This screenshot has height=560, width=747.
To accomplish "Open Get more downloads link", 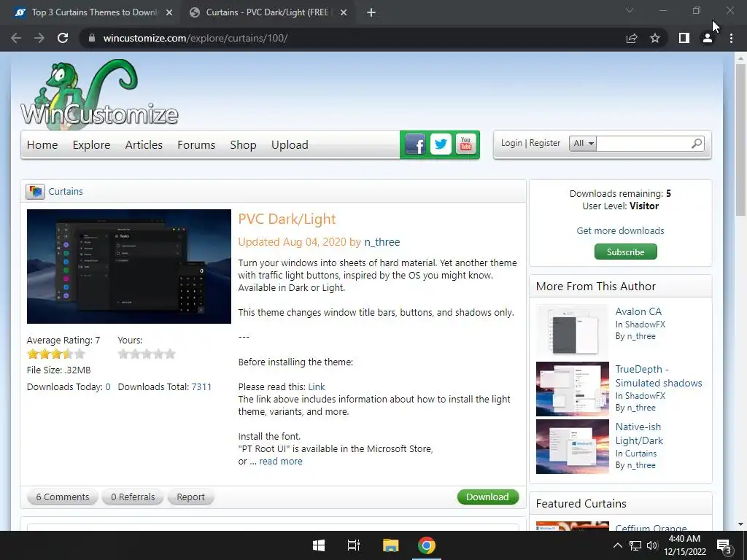I will 620,230.
